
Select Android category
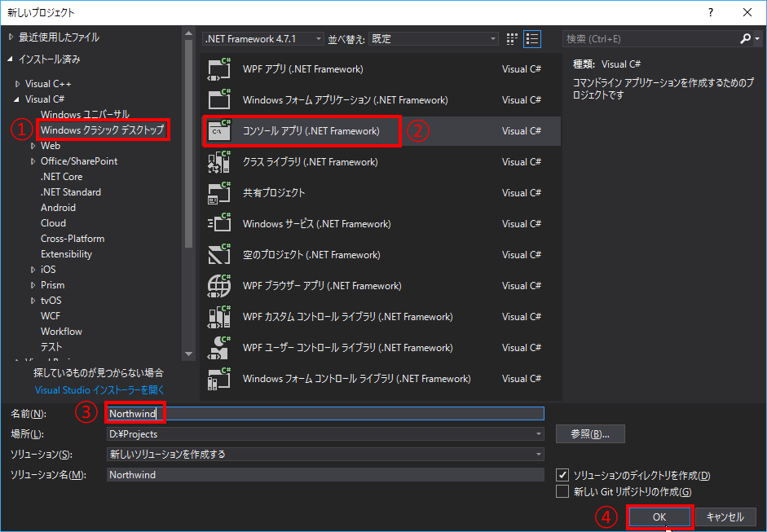(x=58, y=207)
